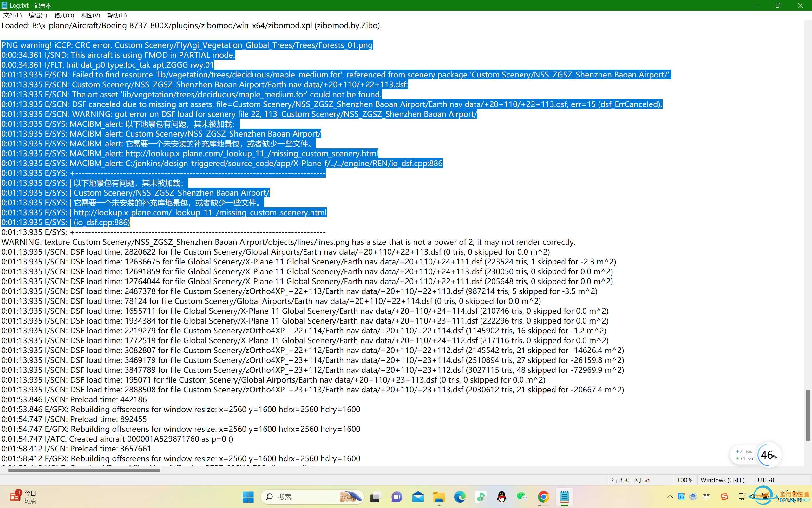Click the network speed K/s indicator

point(744,455)
